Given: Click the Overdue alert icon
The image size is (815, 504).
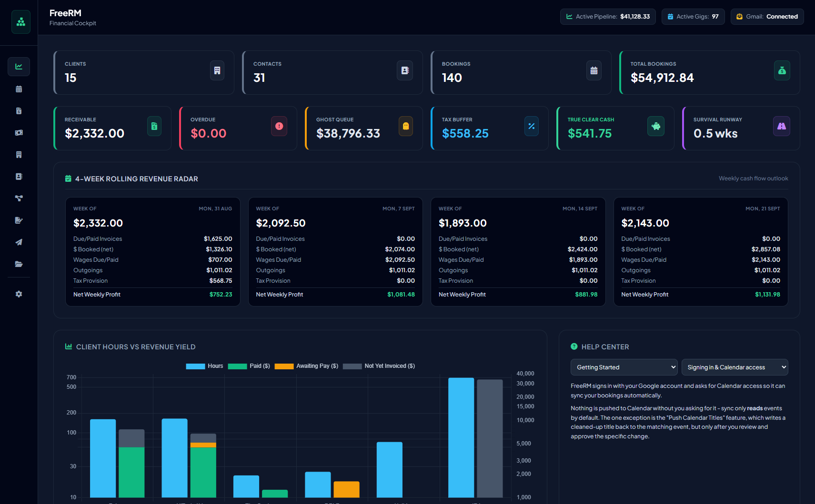Looking at the screenshot, I should tap(279, 126).
